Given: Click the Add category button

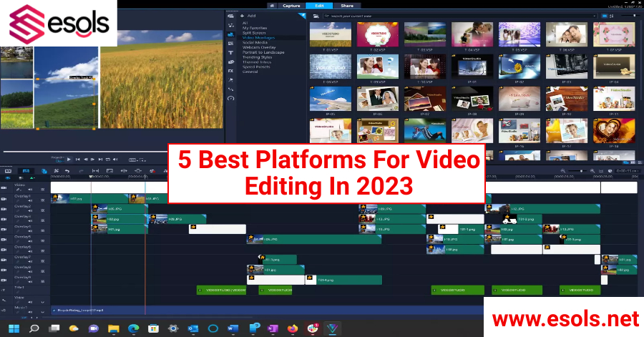Looking at the screenshot, I should pos(248,16).
